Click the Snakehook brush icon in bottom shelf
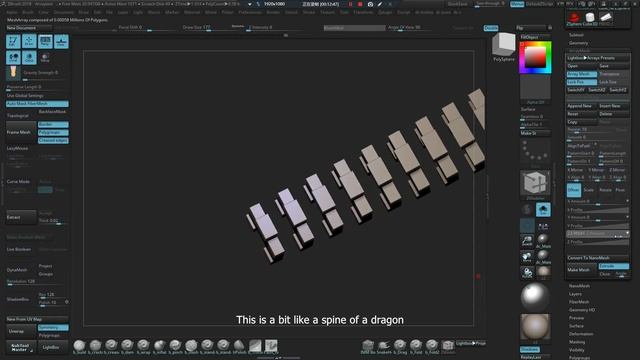The image size is (640, 360). tap(384, 346)
